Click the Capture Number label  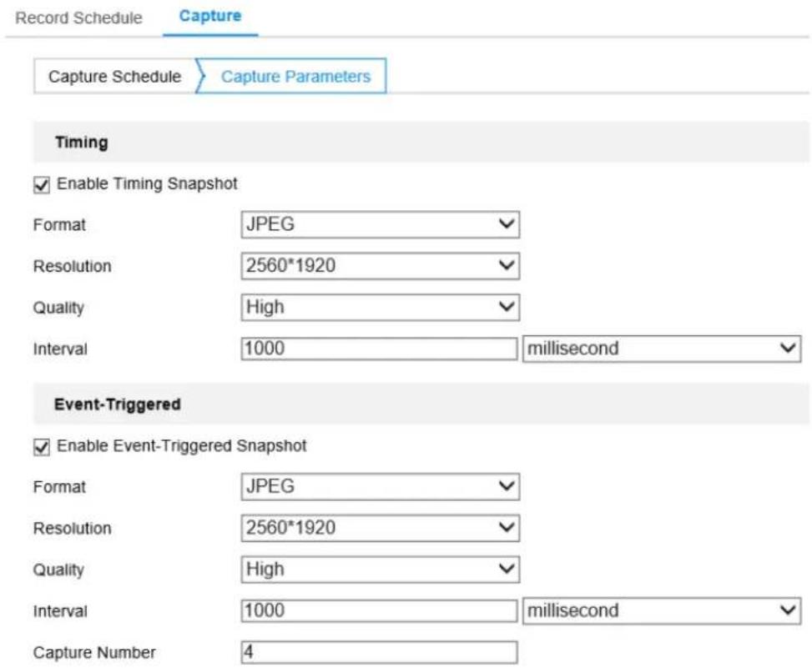tap(94, 652)
